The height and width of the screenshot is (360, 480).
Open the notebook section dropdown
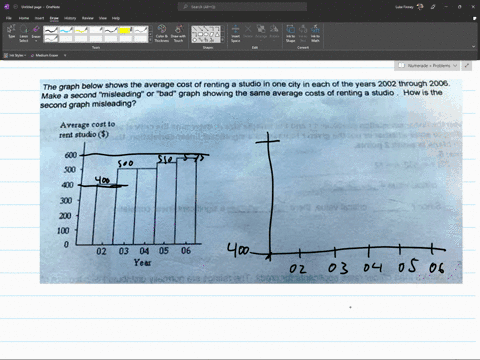coord(427,66)
